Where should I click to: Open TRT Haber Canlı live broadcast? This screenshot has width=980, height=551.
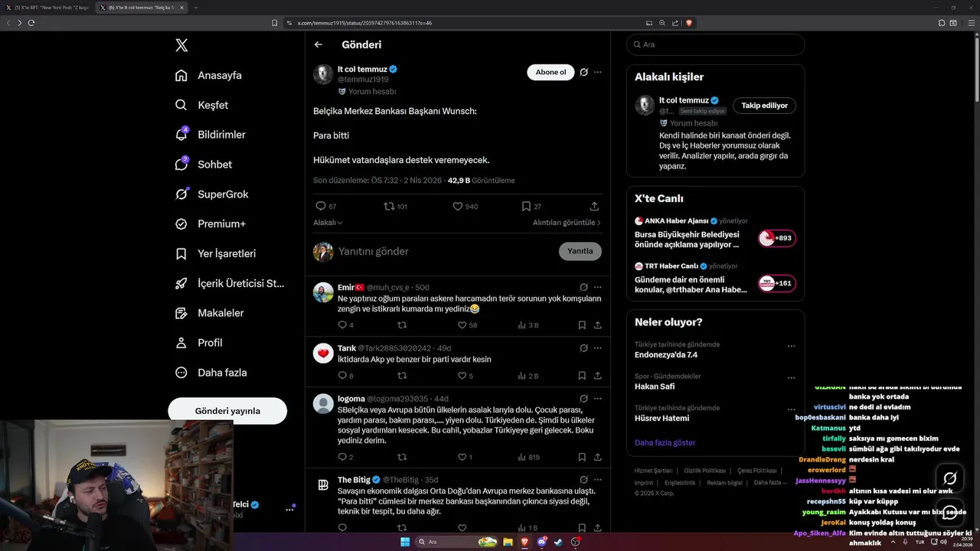[x=715, y=279]
